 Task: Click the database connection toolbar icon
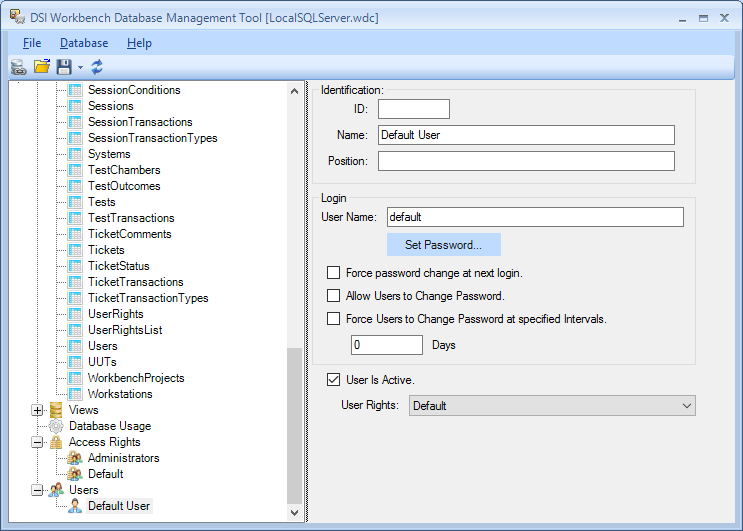coord(18,67)
